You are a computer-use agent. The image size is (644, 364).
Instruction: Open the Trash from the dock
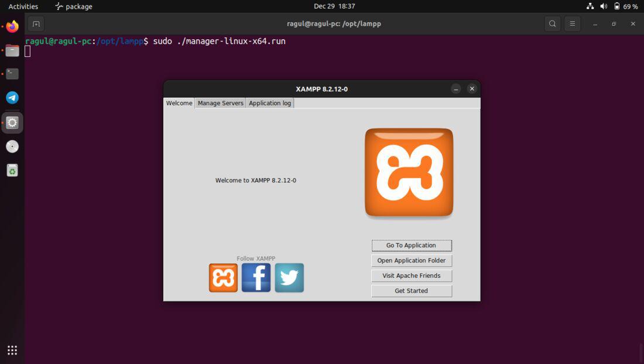coord(12,171)
